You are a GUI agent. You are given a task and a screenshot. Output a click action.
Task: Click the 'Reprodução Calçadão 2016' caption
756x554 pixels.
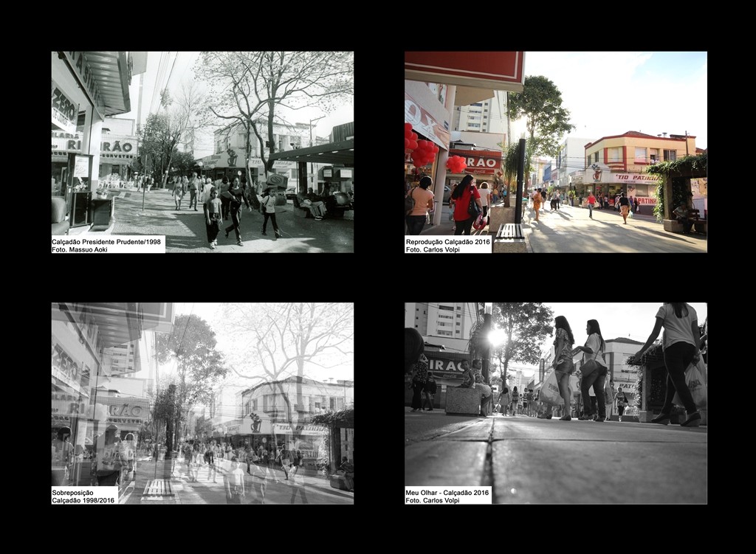click(x=447, y=240)
